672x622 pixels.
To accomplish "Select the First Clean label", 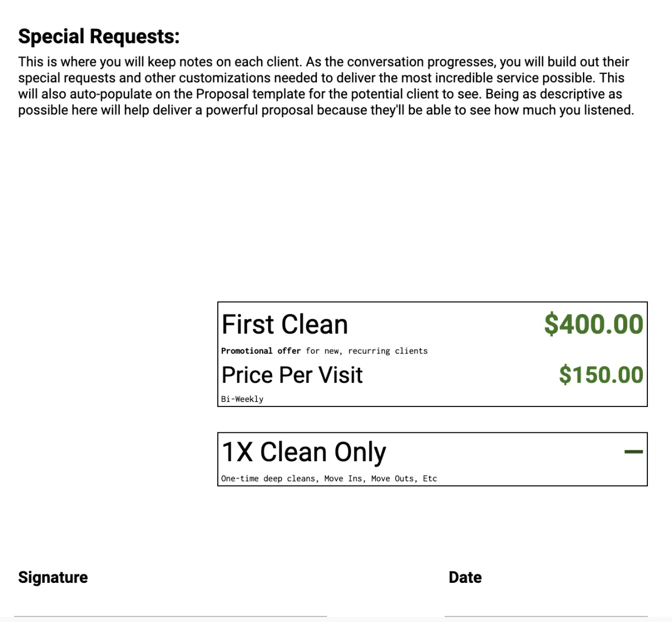I will (x=284, y=324).
